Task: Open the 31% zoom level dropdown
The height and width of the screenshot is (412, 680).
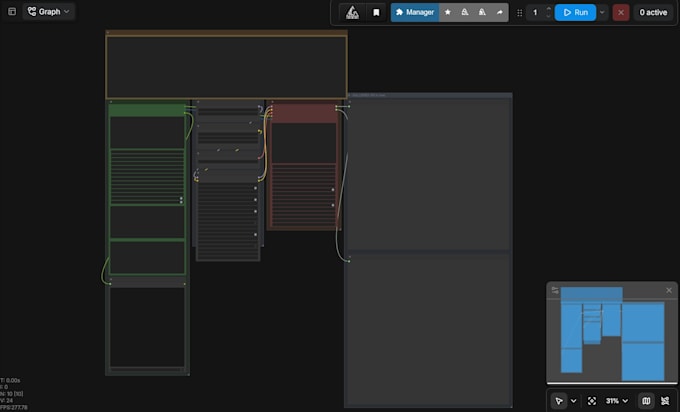Action: (x=617, y=401)
